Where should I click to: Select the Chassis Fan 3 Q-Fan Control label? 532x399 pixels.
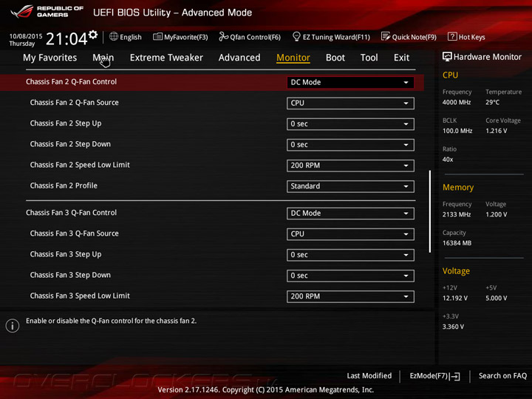71,213
